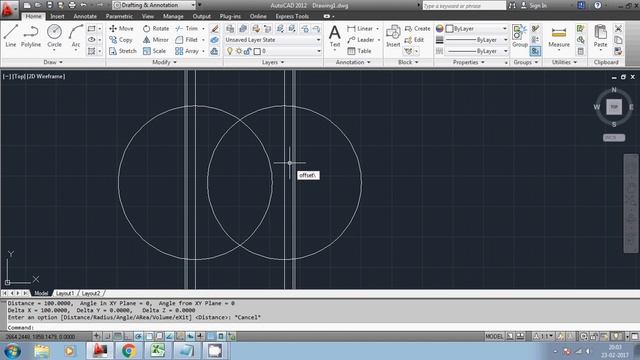Viewport: 640px width, 360px height.
Task: Select the Circle tool
Action: coord(54,36)
